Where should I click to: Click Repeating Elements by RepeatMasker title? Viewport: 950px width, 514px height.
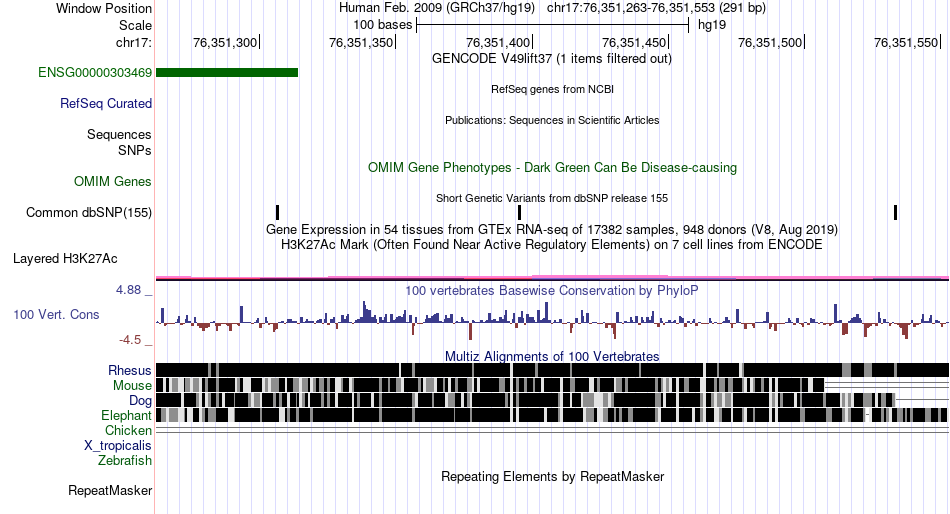[x=552, y=476]
